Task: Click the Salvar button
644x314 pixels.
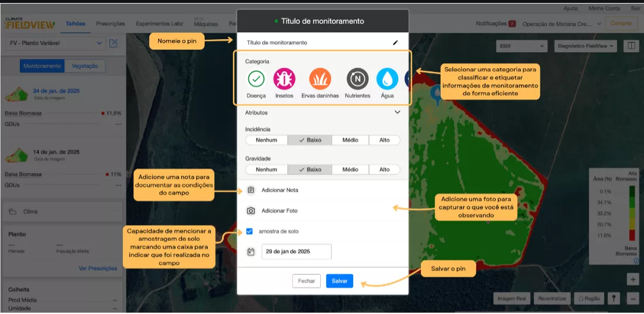Action: [340, 281]
